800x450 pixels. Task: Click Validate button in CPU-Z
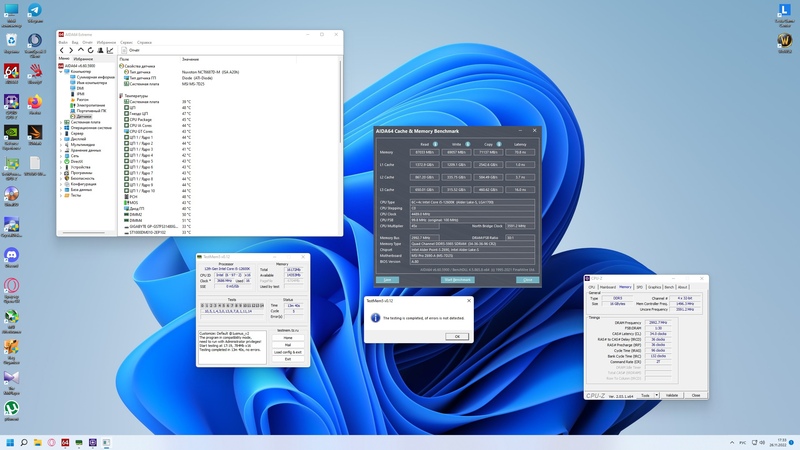tap(672, 395)
